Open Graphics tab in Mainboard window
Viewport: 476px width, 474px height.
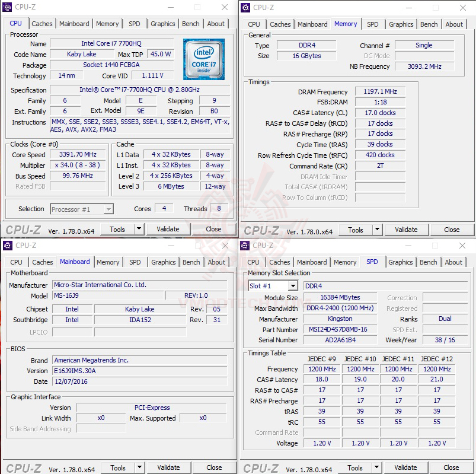[164, 262]
